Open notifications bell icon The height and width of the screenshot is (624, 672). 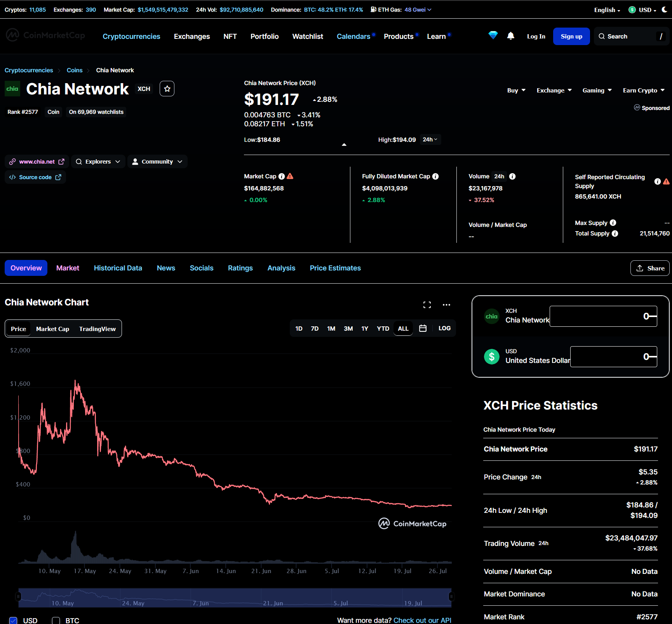(x=511, y=36)
